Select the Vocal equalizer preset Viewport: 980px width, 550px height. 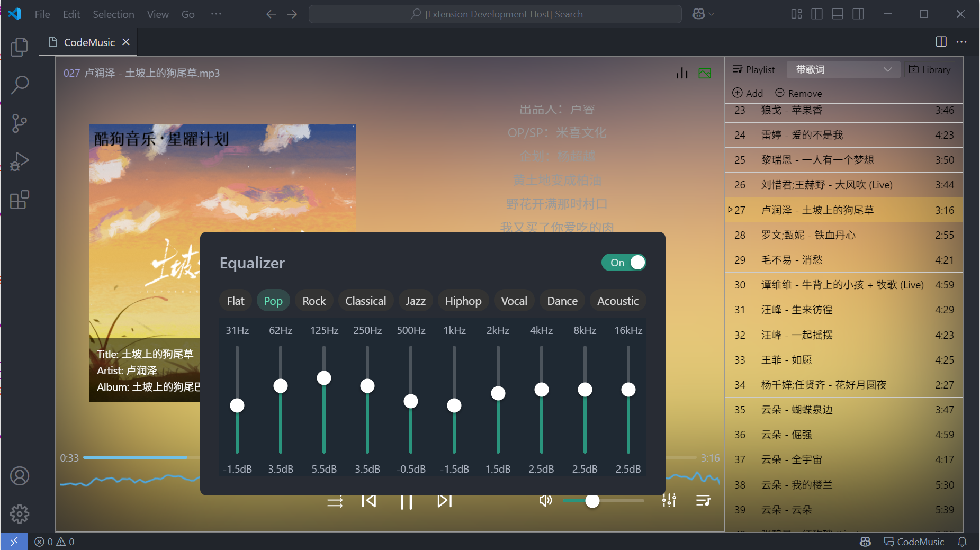[x=514, y=301]
